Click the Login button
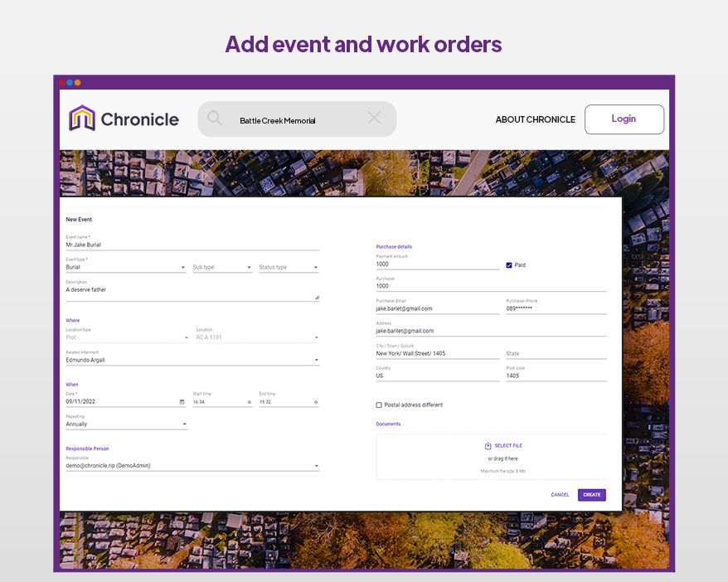This screenshot has height=582, width=728. click(x=624, y=119)
